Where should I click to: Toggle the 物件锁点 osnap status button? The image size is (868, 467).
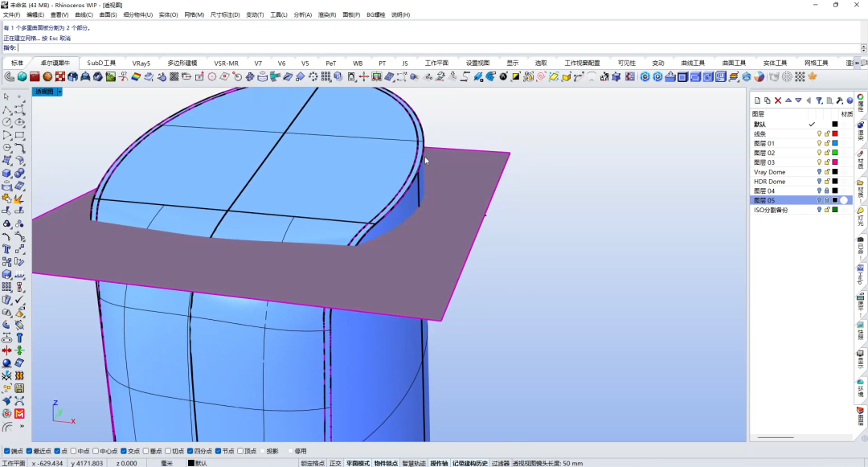point(386,463)
